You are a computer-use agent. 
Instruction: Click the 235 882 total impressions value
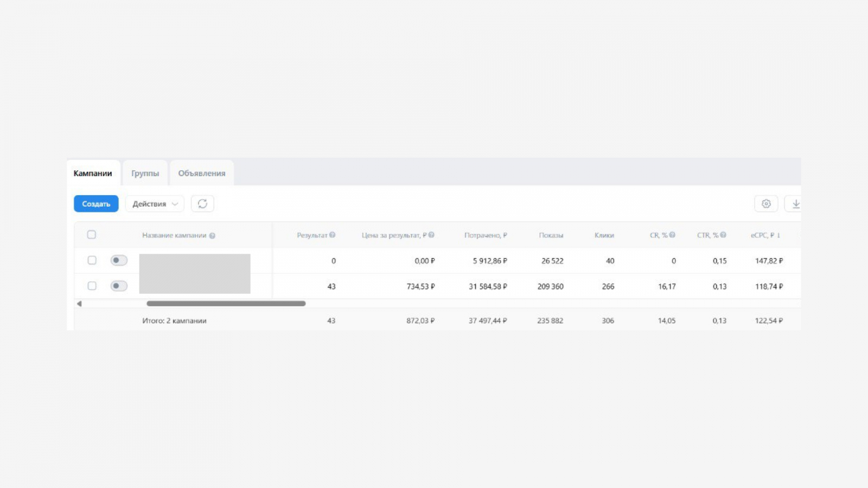point(550,320)
